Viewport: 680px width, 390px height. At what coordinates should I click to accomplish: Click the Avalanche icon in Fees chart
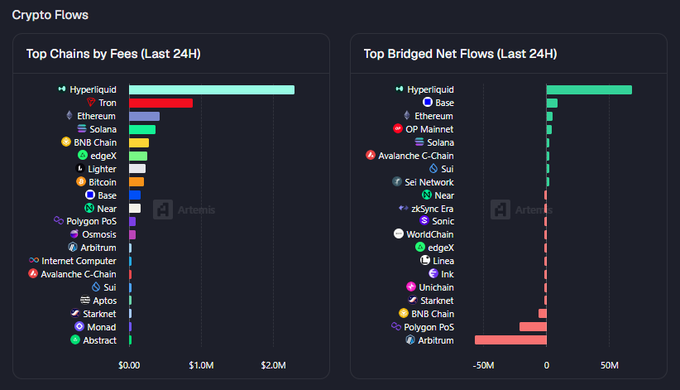click(x=33, y=273)
